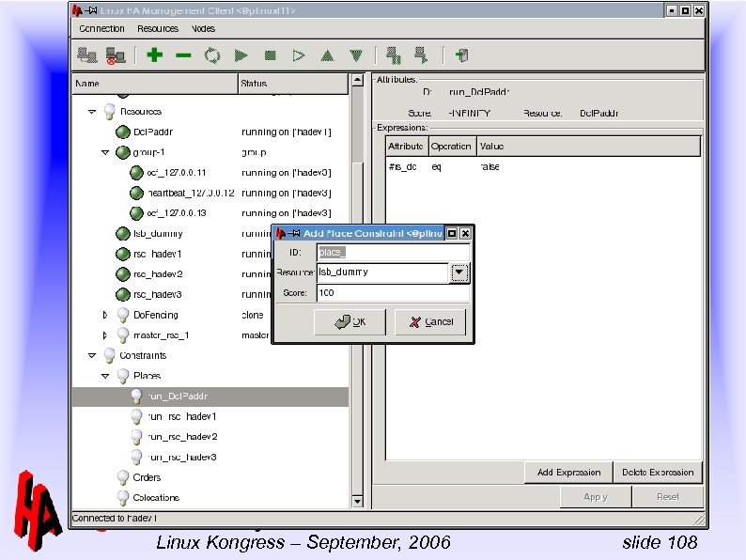Image resolution: width=746 pixels, height=560 pixels.
Task: Select the #is_dc expression row
Action: [542, 167]
